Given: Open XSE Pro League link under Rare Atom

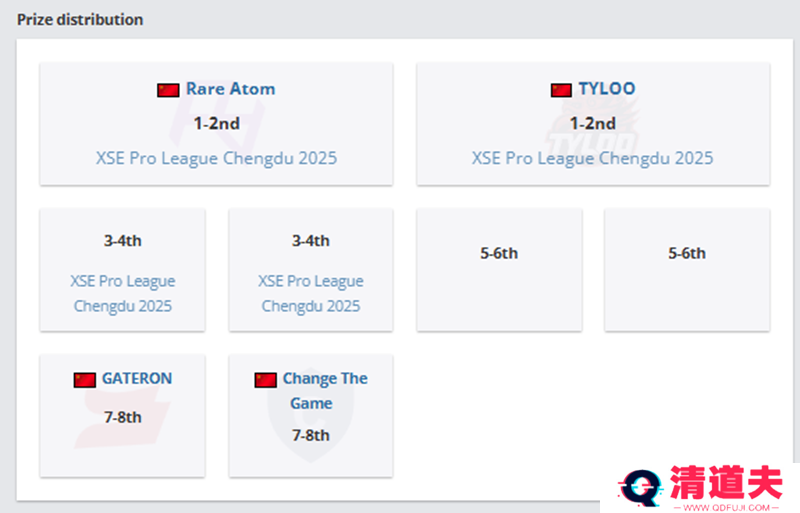Looking at the screenshot, I should click(216, 158).
